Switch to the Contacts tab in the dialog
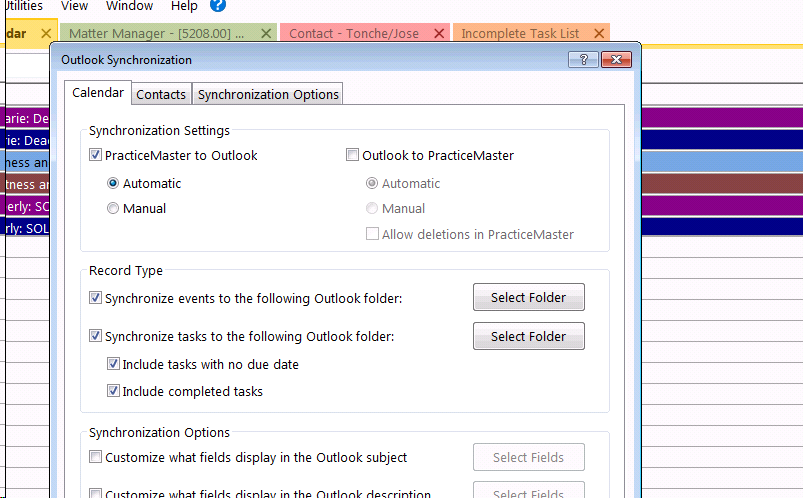The image size is (803, 498). pos(161,94)
